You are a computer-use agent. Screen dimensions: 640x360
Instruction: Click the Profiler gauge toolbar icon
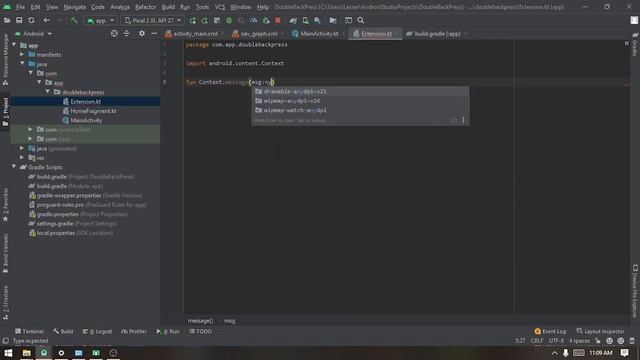click(253, 20)
